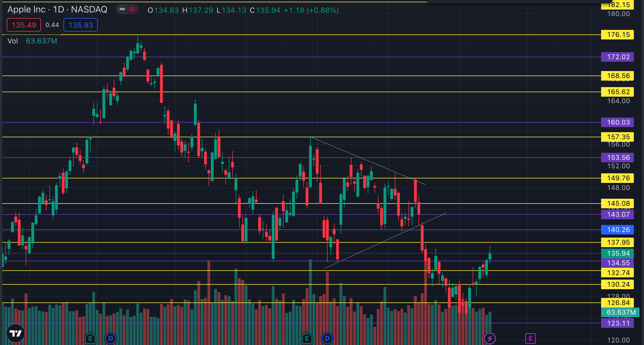644x345 pixels.
Task: Select the 153.56 purple price label
Action: click(617, 158)
